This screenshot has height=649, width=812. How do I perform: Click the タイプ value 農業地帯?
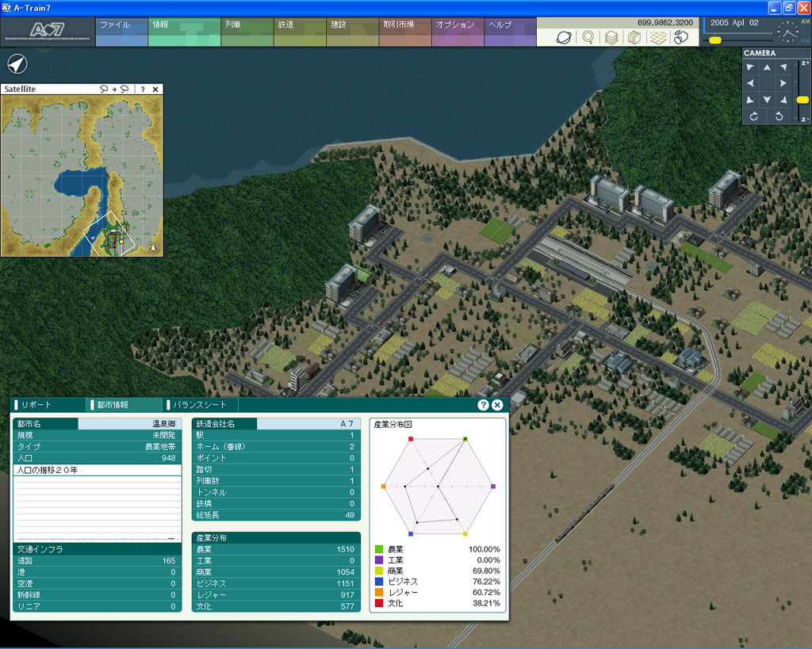(160, 447)
